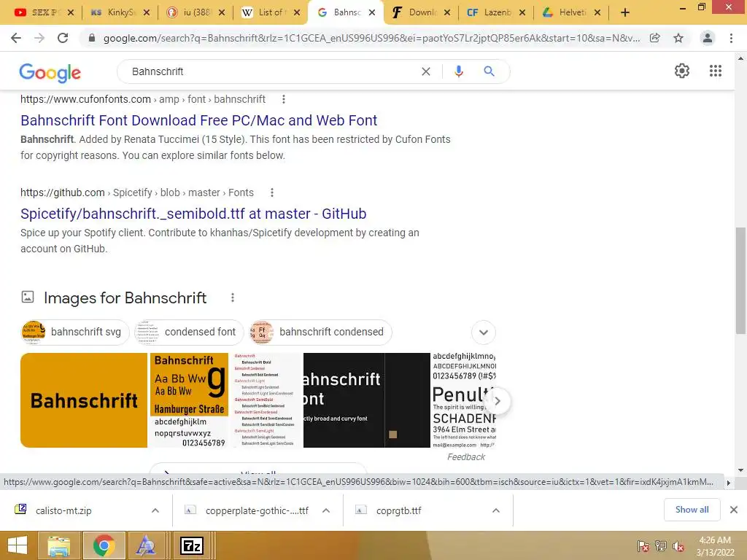
Task: Open calisto-mt.zip download options arrow
Action: point(155,510)
